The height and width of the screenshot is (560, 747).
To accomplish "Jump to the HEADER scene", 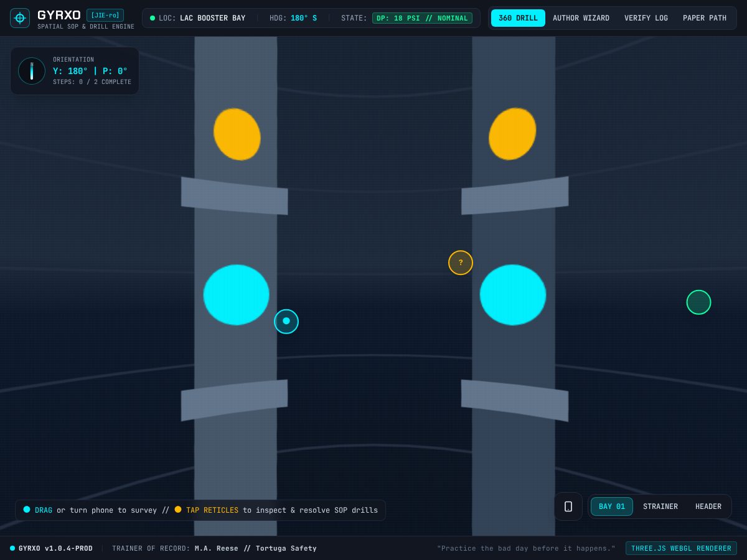I will (708, 506).
